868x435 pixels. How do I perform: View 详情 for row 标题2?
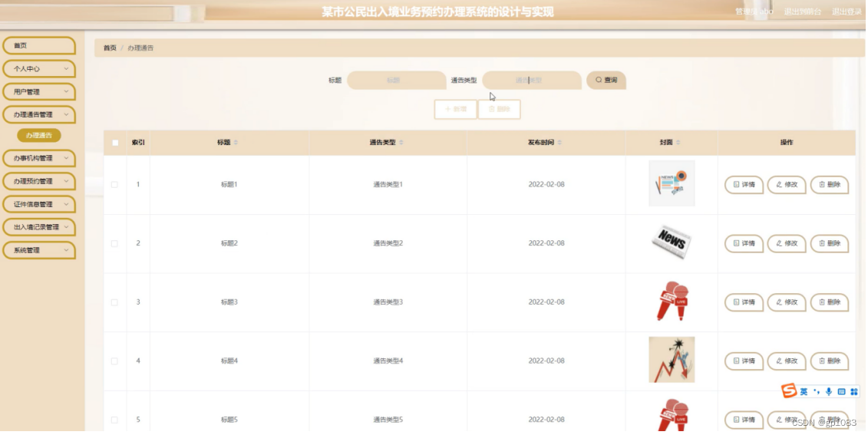click(x=744, y=243)
